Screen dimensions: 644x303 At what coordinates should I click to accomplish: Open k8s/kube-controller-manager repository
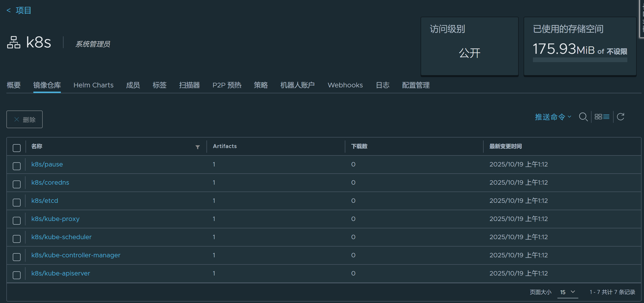[x=76, y=255]
